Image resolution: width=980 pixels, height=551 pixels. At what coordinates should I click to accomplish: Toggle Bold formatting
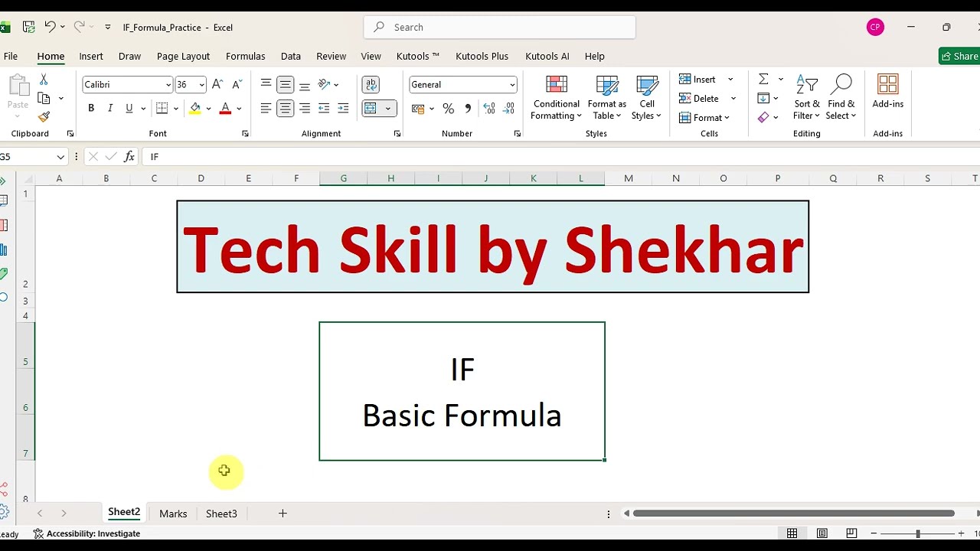point(91,109)
